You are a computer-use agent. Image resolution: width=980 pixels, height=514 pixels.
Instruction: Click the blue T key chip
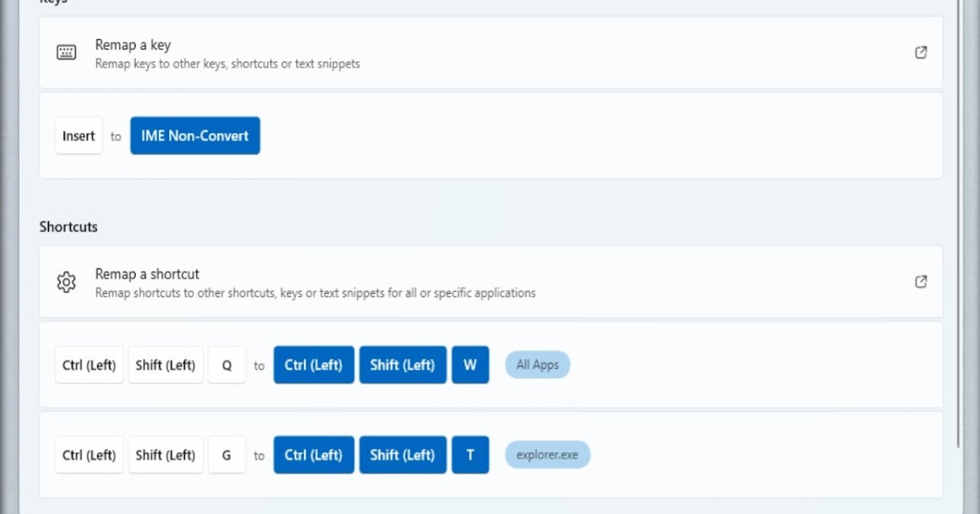[470, 455]
